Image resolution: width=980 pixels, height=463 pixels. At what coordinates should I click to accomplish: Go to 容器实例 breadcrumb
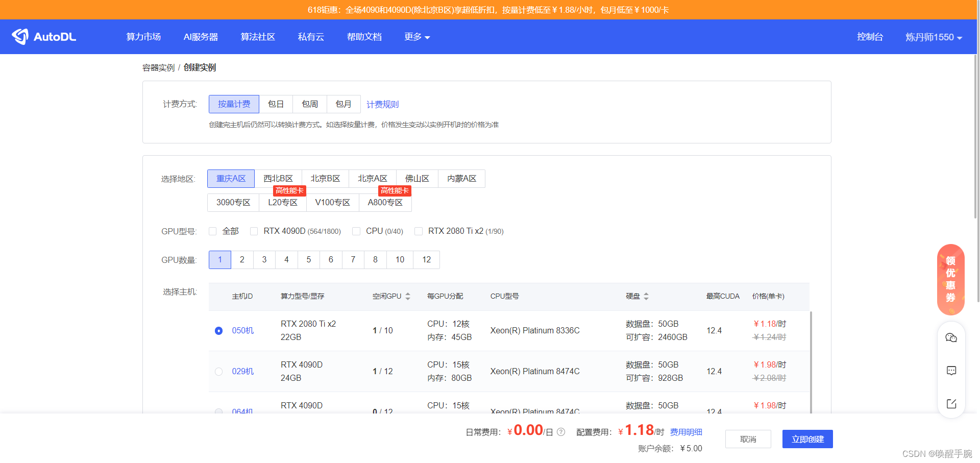tap(158, 67)
